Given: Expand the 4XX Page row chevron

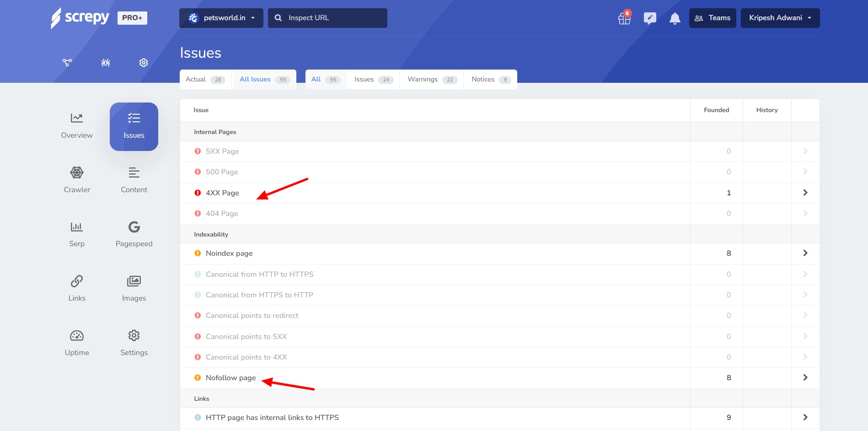Looking at the screenshot, I should click(805, 193).
